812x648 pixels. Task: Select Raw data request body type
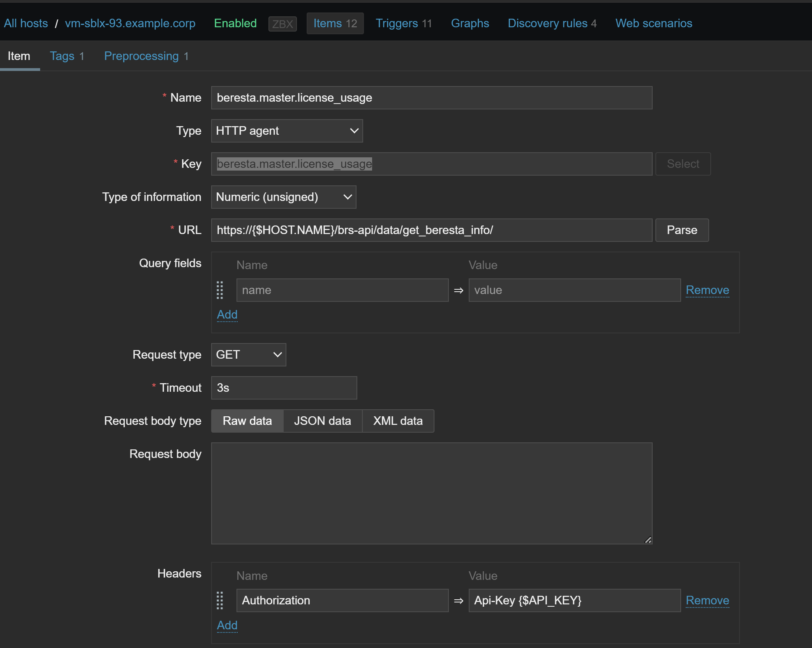pos(247,421)
